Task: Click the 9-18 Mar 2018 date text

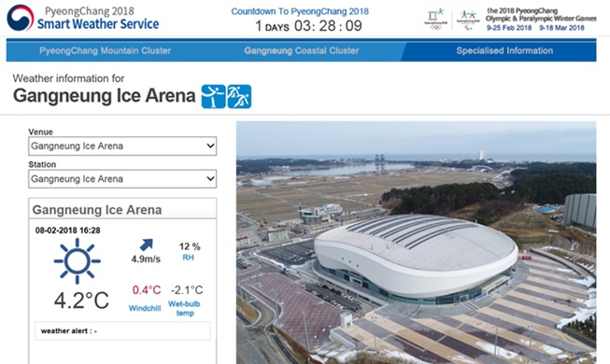Action: [561, 28]
